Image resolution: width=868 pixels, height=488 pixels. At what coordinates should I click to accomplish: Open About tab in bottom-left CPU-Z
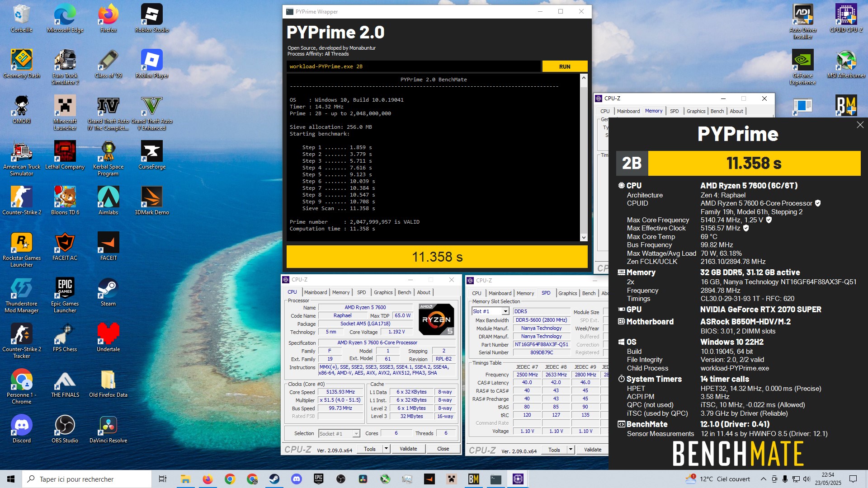coord(424,292)
